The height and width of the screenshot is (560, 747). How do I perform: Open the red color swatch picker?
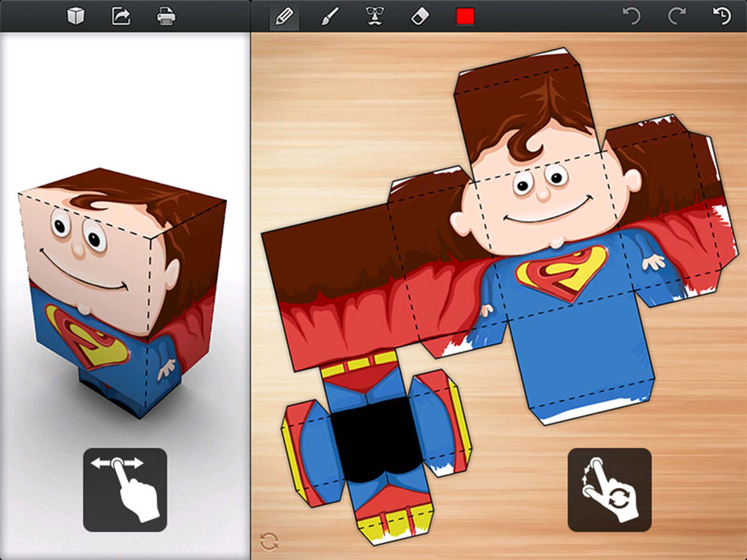[465, 17]
